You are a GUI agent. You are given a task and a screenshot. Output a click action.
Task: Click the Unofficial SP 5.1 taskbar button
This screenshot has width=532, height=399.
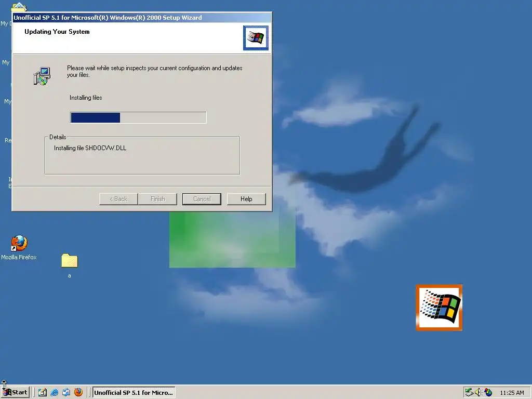pyautogui.click(x=134, y=393)
